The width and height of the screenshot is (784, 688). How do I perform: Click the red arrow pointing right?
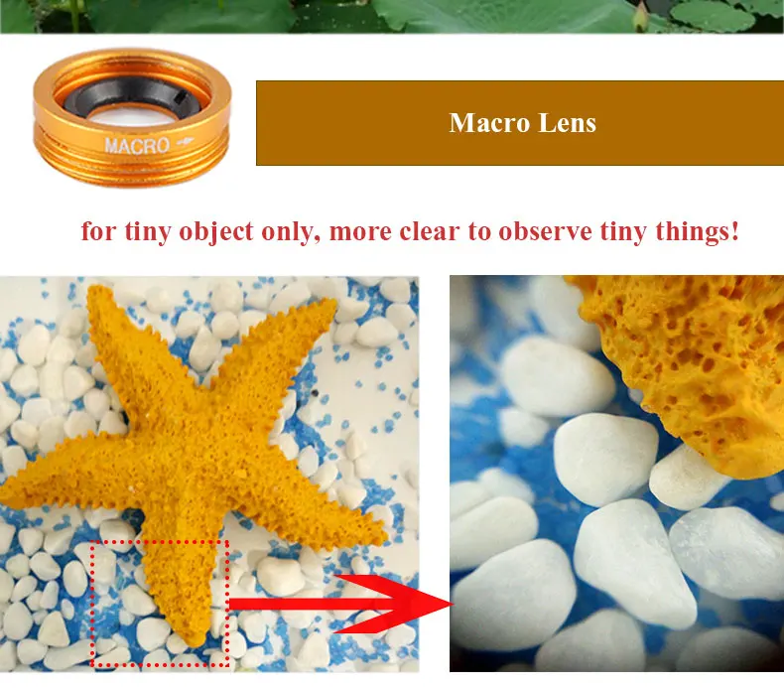pyautogui.click(x=341, y=604)
